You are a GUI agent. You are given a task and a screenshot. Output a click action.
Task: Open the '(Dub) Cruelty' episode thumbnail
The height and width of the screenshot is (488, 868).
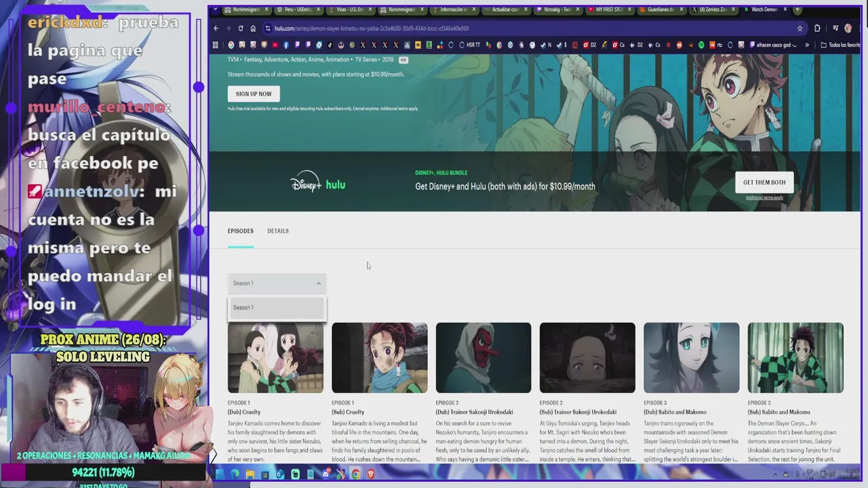(275, 358)
